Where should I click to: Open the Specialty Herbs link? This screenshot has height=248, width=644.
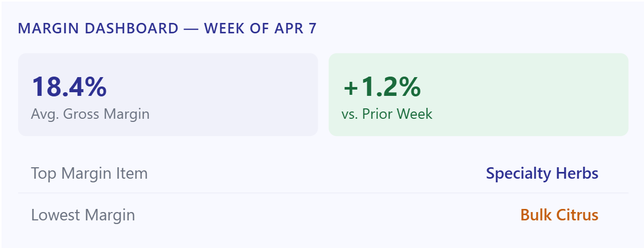542,173
